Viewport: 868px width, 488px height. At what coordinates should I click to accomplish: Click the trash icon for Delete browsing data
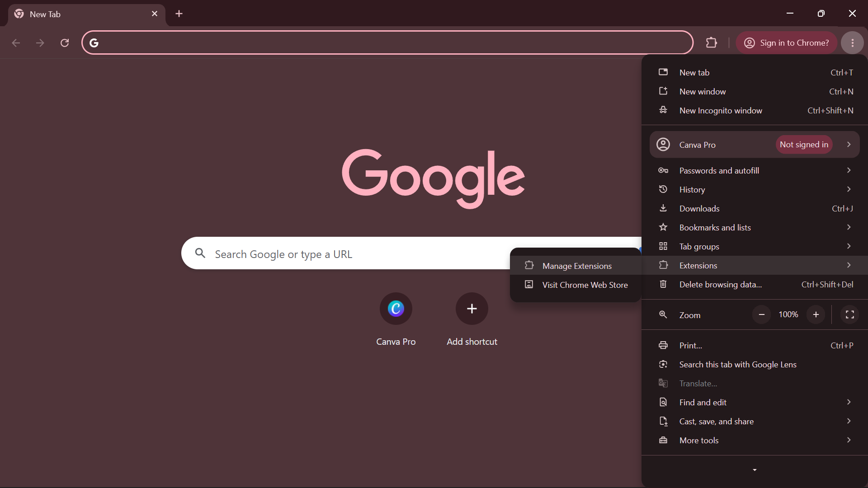pyautogui.click(x=663, y=284)
